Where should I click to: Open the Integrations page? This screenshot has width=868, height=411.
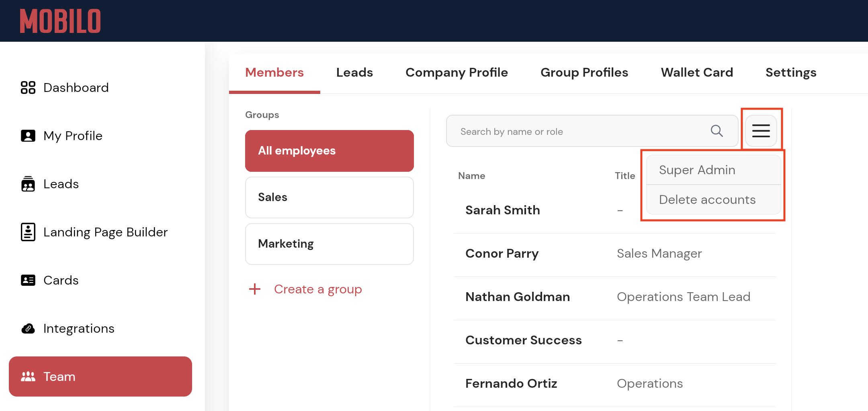(x=79, y=328)
